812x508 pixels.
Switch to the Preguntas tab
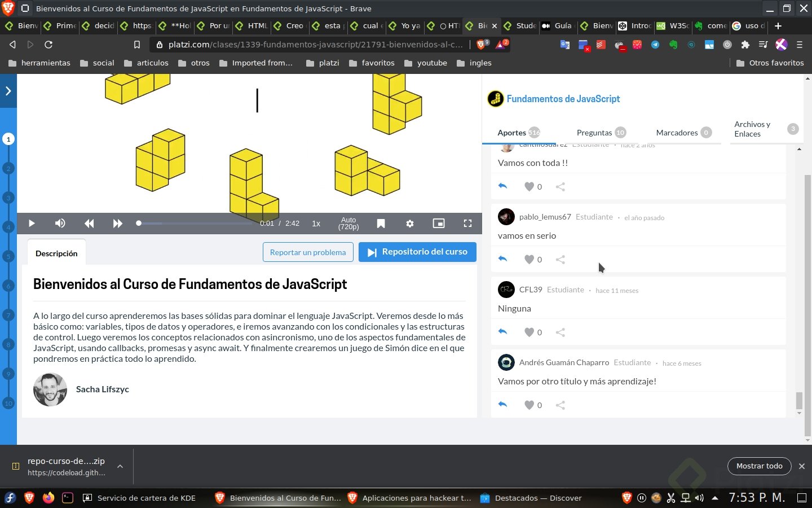(601, 133)
